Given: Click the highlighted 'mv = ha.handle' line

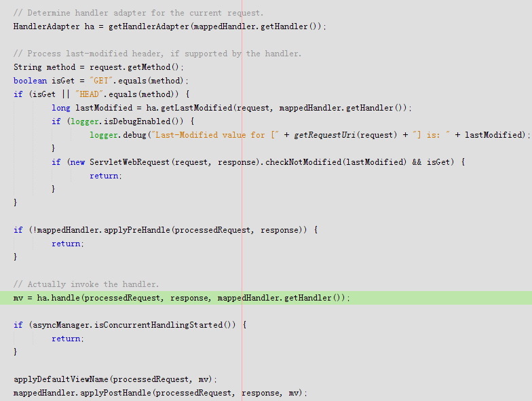Looking at the screenshot, I should 266,298.
